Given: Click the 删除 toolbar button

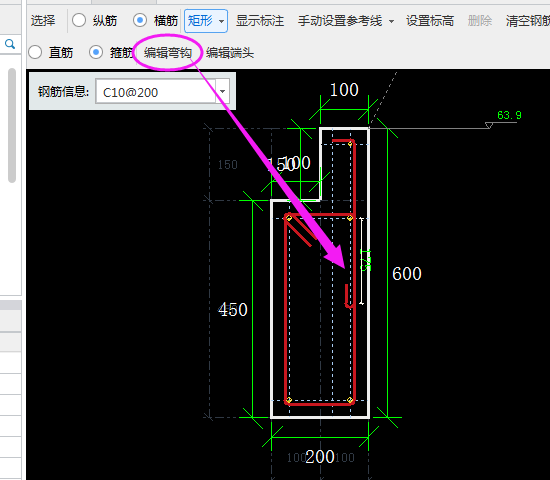Looking at the screenshot, I should 479,21.
